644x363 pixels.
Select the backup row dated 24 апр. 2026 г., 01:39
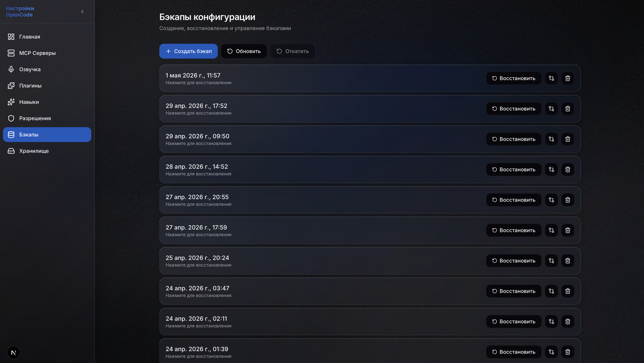pyautogui.click(x=370, y=351)
